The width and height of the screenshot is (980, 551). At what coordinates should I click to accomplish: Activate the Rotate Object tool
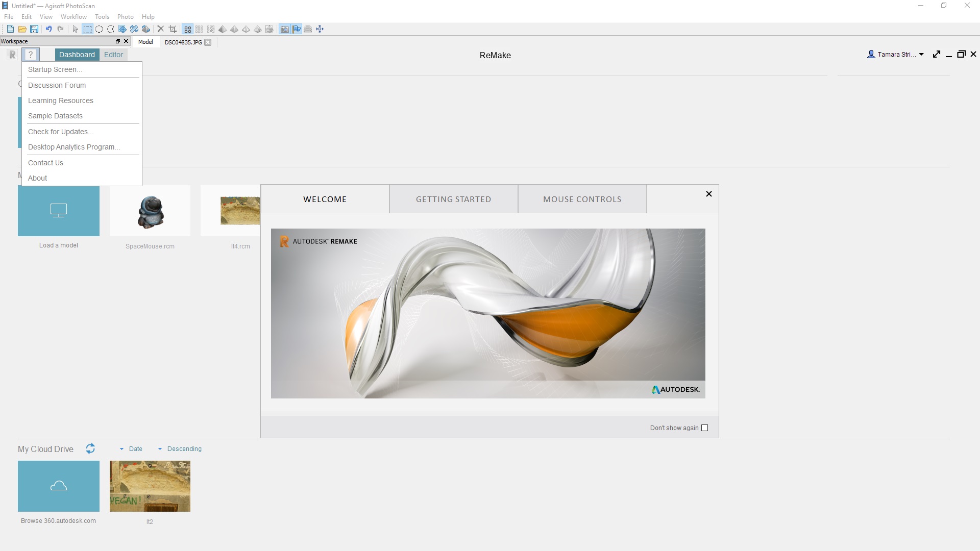click(x=146, y=29)
